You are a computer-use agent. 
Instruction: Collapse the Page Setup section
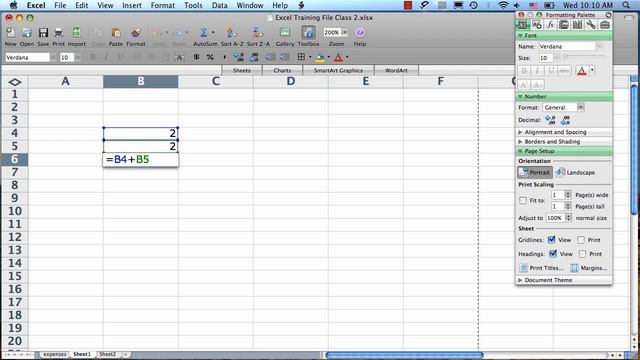click(x=520, y=151)
